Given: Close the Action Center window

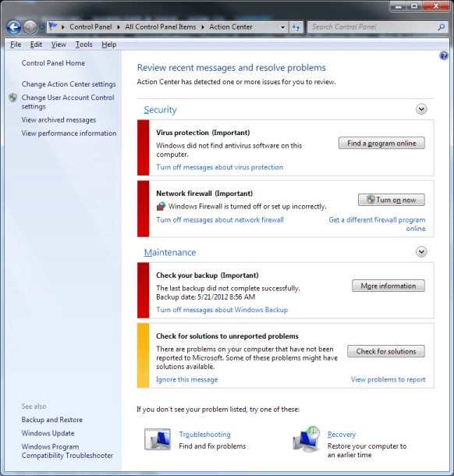Looking at the screenshot, I should pos(436,5).
